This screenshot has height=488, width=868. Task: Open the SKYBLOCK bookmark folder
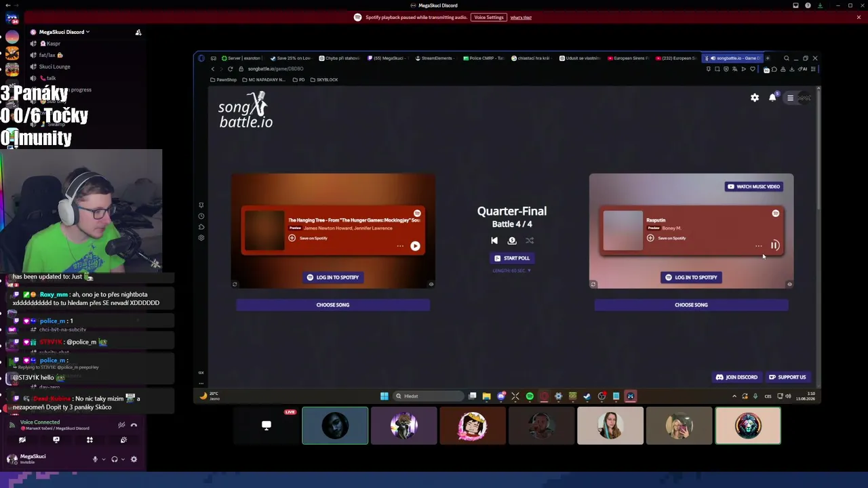point(324,80)
